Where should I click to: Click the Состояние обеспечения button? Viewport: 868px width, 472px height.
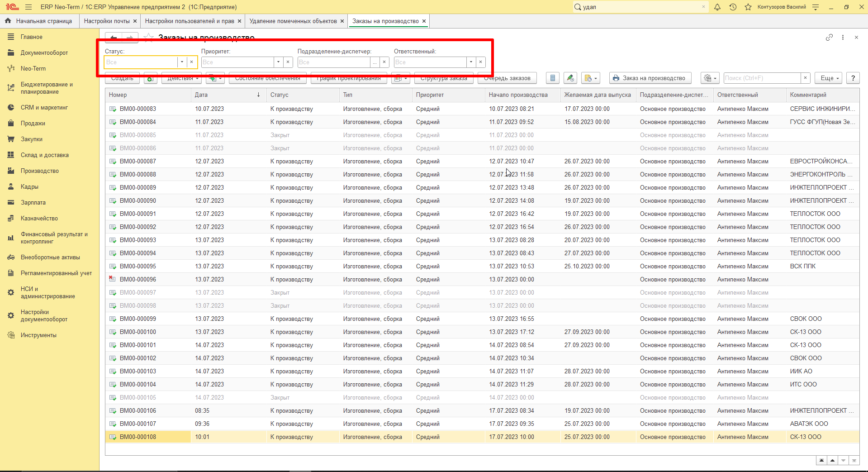click(268, 78)
